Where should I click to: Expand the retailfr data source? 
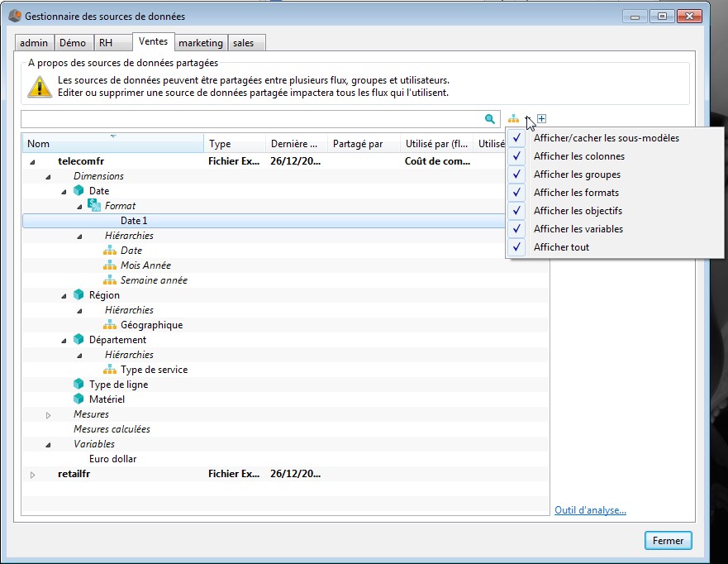pyautogui.click(x=32, y=475)
